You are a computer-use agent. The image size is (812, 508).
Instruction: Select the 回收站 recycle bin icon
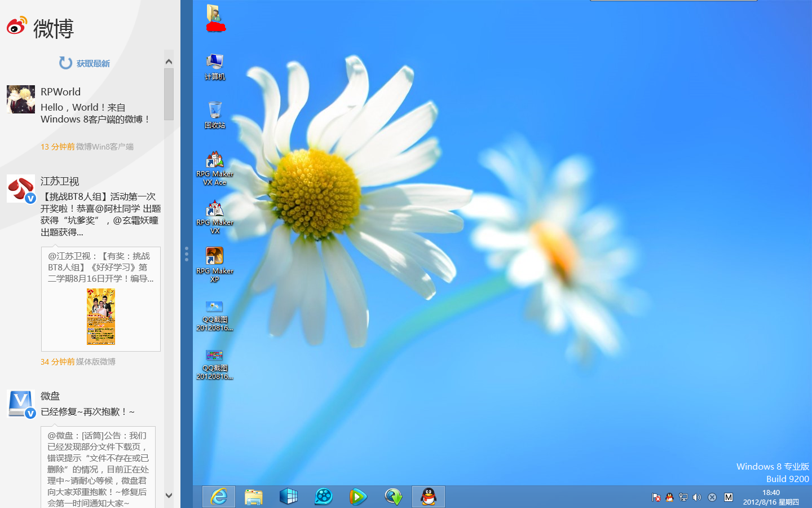click(215, 115)
